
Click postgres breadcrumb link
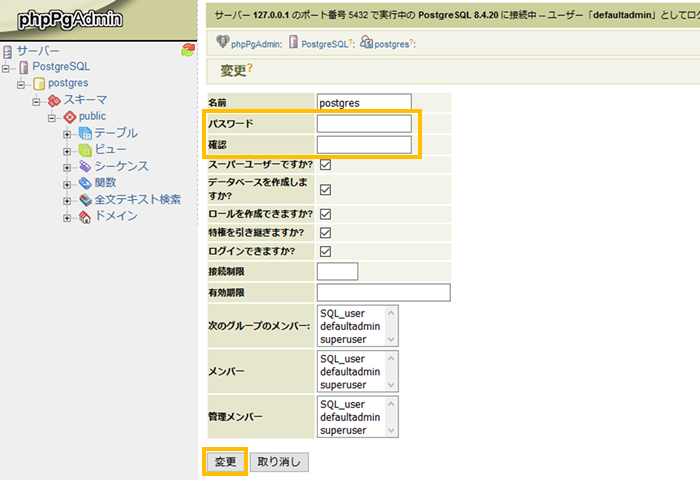pos(392,44)
